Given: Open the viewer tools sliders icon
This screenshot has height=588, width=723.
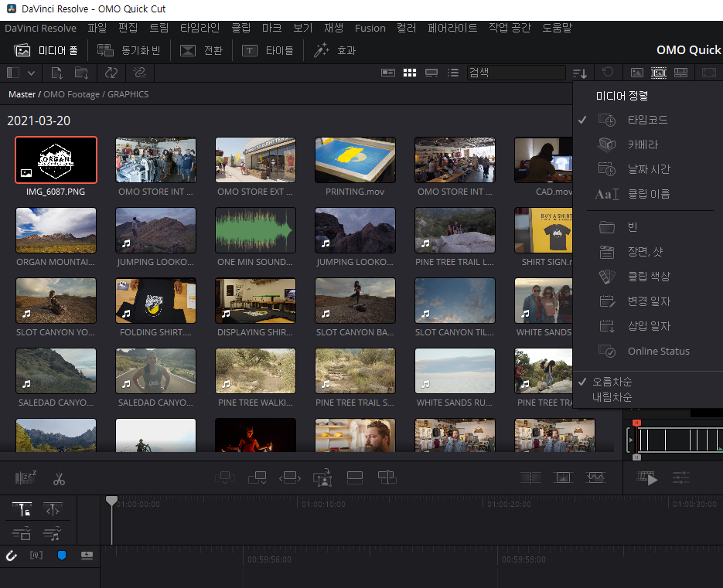Looking at the screenshot, I should point(681,478).
